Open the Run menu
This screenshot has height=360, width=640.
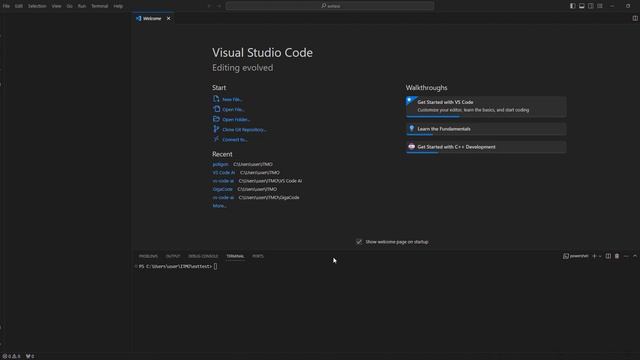click(x=82, y=6)
